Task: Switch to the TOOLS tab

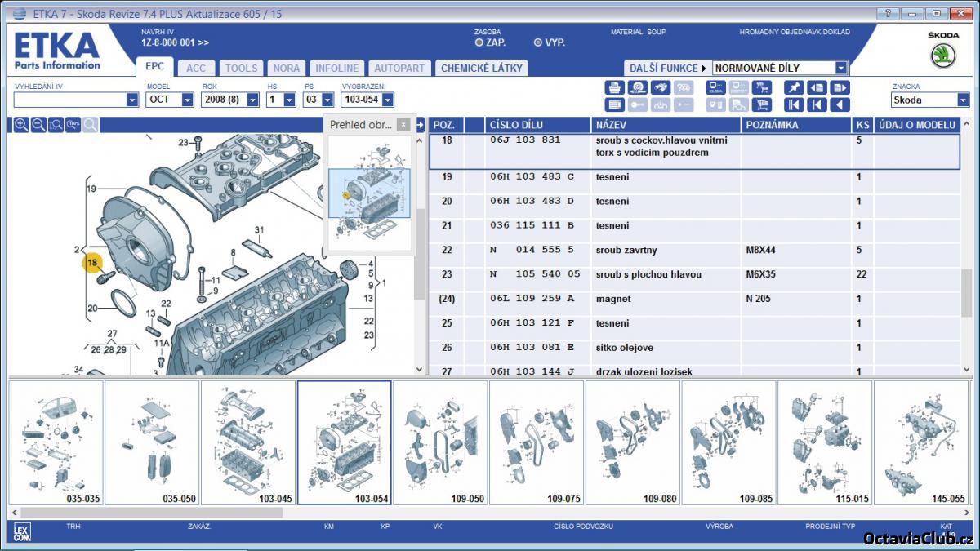Action: click(x=241, y=68)
